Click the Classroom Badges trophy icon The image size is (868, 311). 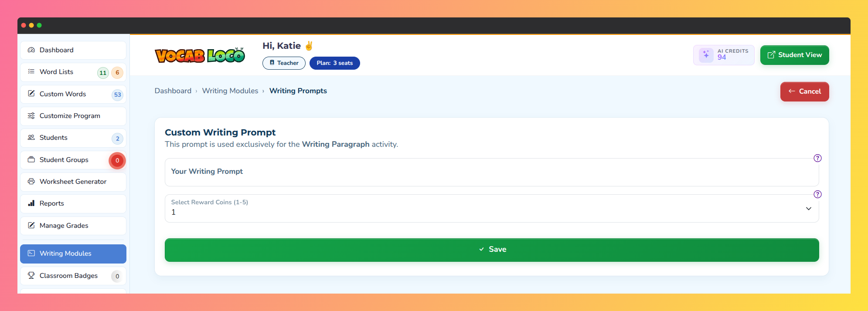click(x=31, y=275)
